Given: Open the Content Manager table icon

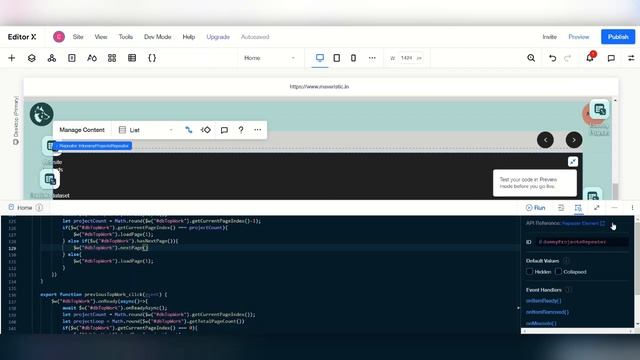Looking at the screenshot, I should click(x=132, y=58).
